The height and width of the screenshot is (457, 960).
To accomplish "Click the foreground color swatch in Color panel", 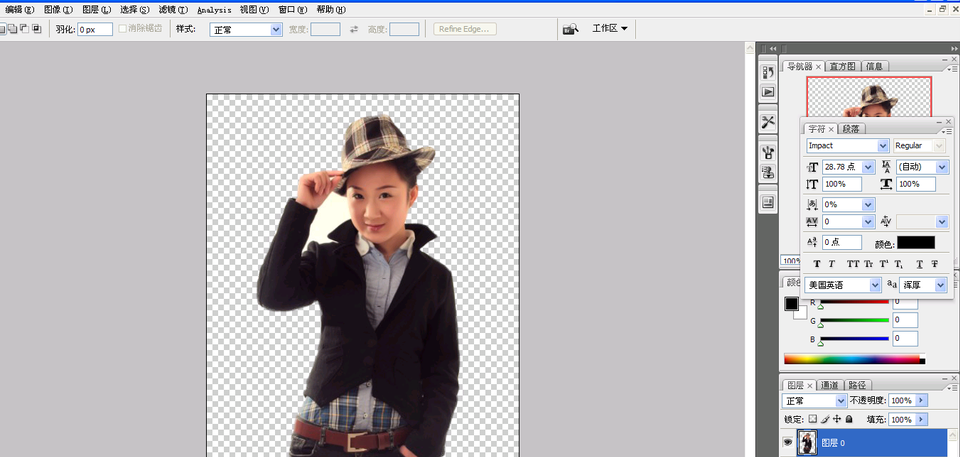I will point(792,303).
